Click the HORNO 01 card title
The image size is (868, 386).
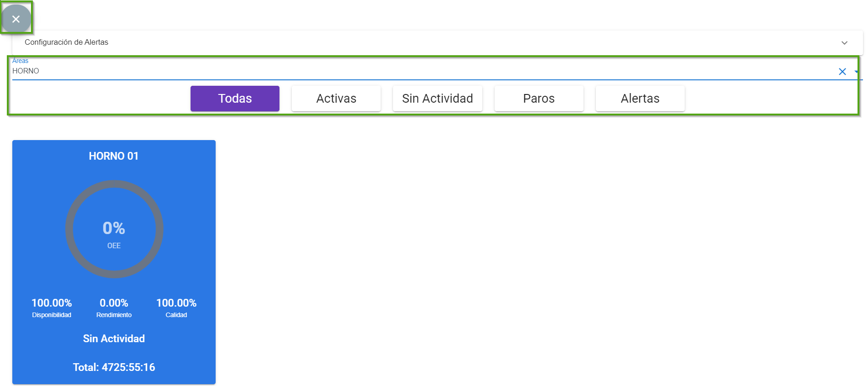tap(114, 156)
